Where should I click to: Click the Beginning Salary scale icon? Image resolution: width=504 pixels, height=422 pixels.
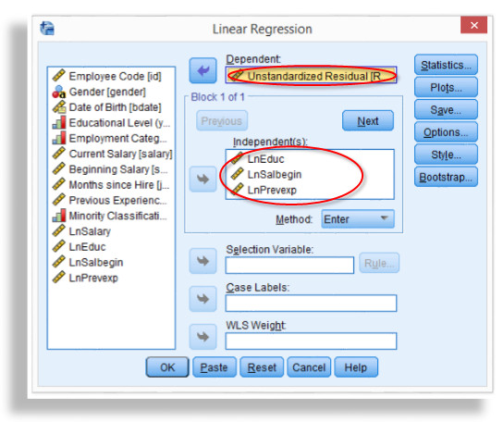(59, 168)
